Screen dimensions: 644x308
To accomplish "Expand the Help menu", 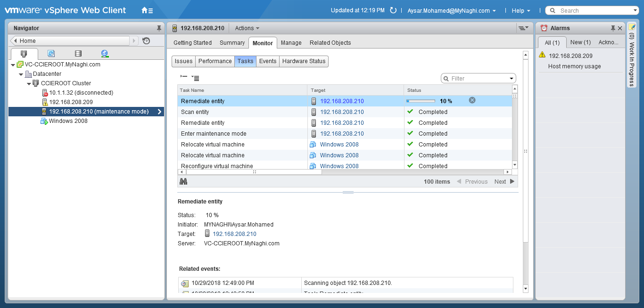I will click(521, 10).
